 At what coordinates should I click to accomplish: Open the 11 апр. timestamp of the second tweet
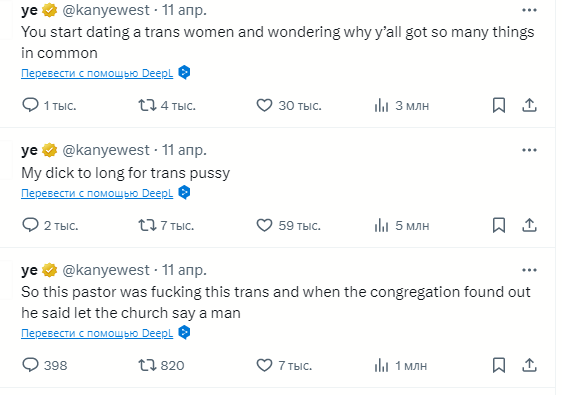[x=184, y=150]
